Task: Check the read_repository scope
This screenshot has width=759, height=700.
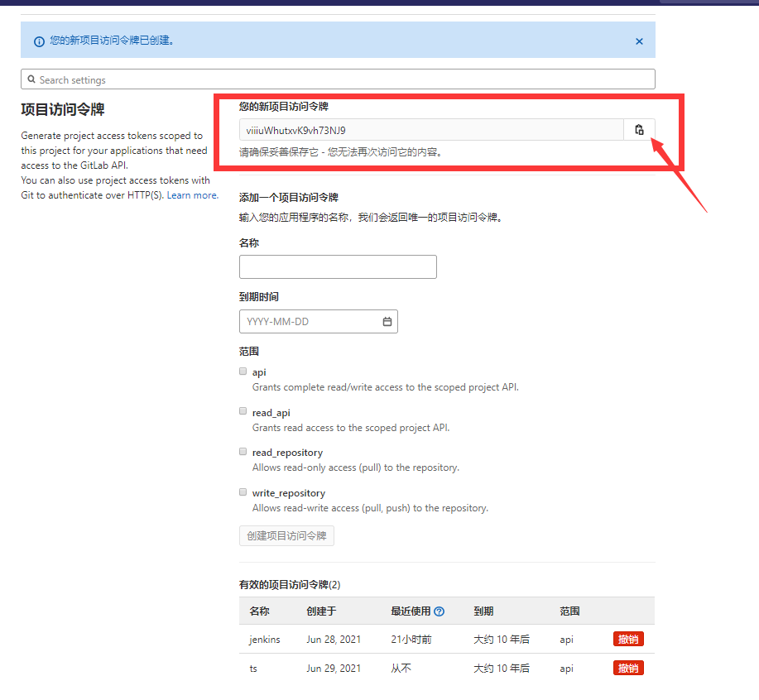Action: click(243, 451)
